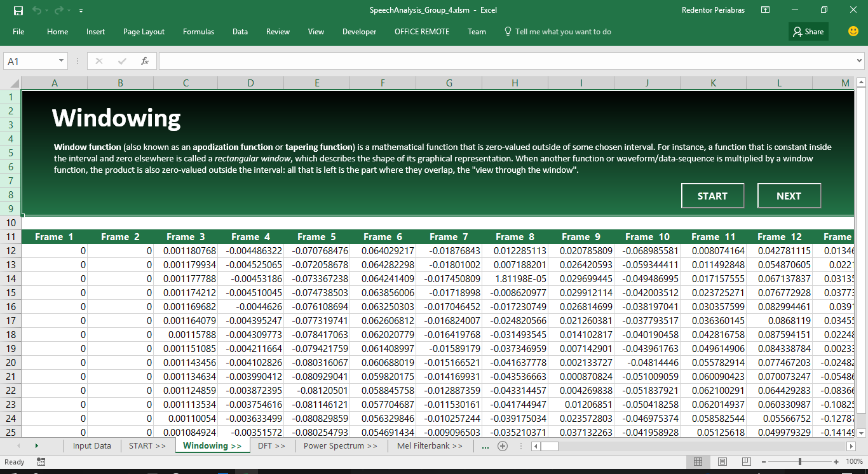The height and width of the screenshot is (474, 868).
Task: Click the Frame 1 column heading
Action: pos(54,237)
